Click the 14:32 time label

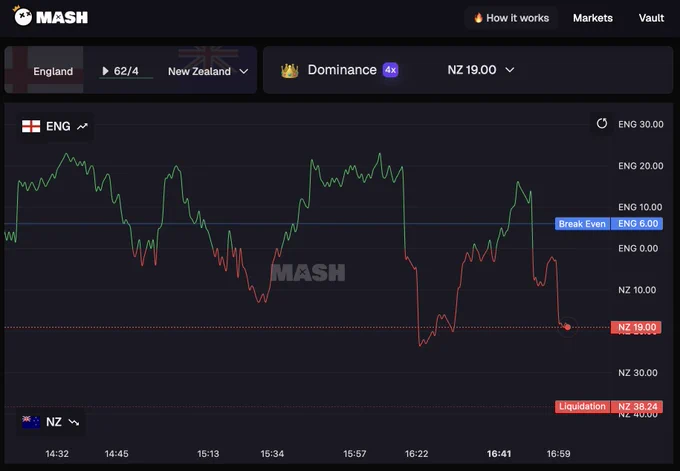[x=57, y=454]
